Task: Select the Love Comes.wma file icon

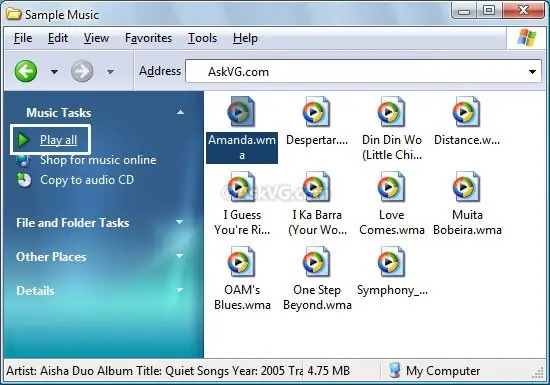Action: tap(391, 187)
